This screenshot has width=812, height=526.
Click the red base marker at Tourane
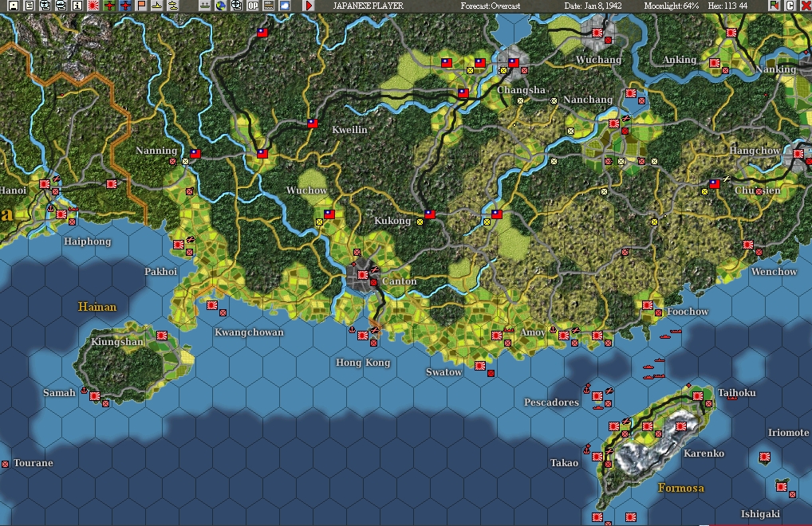pos(5,465)
